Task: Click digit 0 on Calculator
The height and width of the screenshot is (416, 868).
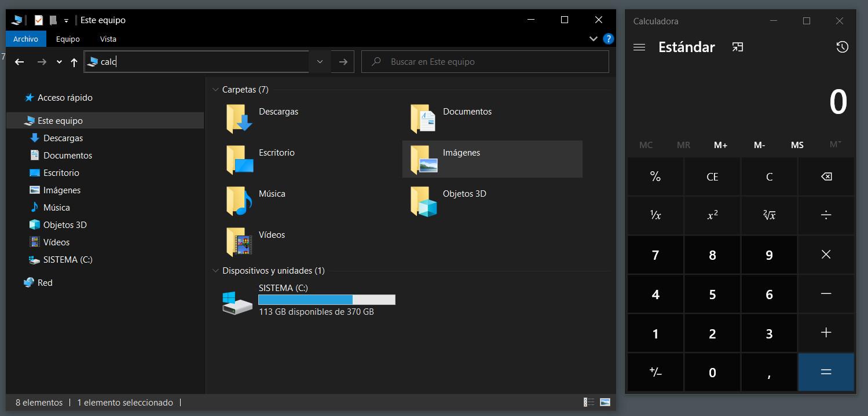Action: pyautogui.click(x=712, y=372)
